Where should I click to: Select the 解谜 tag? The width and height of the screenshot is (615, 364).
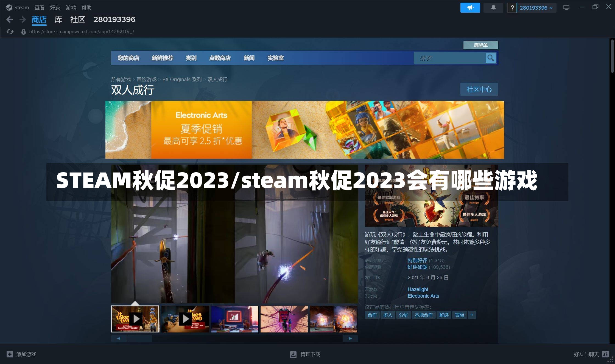444,315
